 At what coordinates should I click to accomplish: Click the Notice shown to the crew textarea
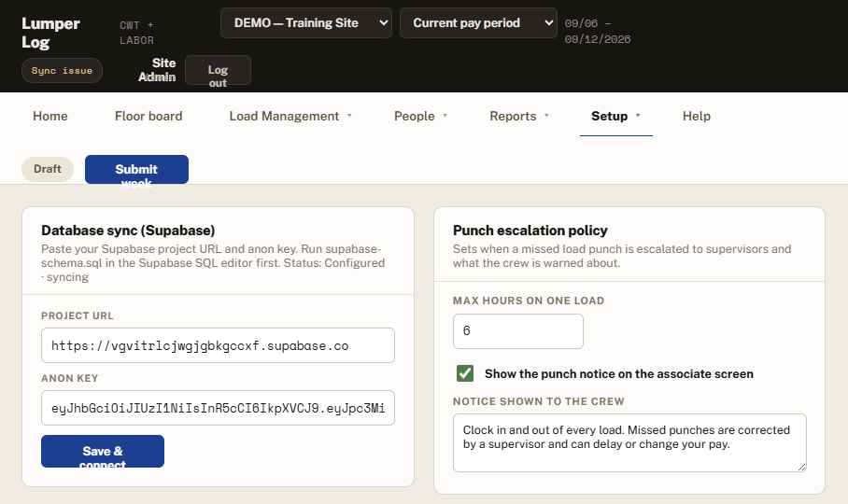point(629,443)
